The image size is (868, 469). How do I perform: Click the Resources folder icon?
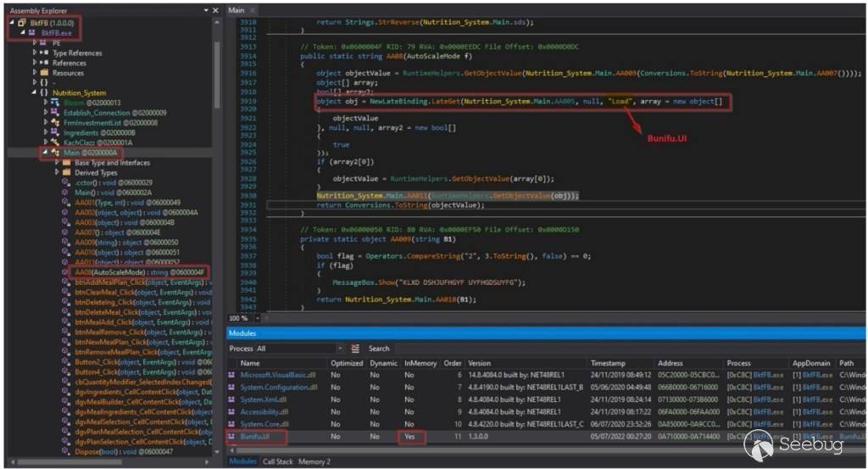pos(44,73)
